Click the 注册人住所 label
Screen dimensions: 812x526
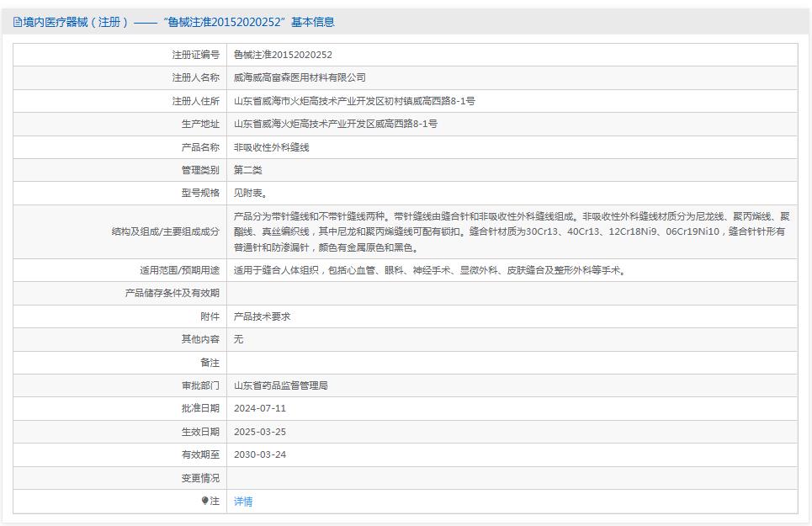pyautogui.click(x=196, y=101)
